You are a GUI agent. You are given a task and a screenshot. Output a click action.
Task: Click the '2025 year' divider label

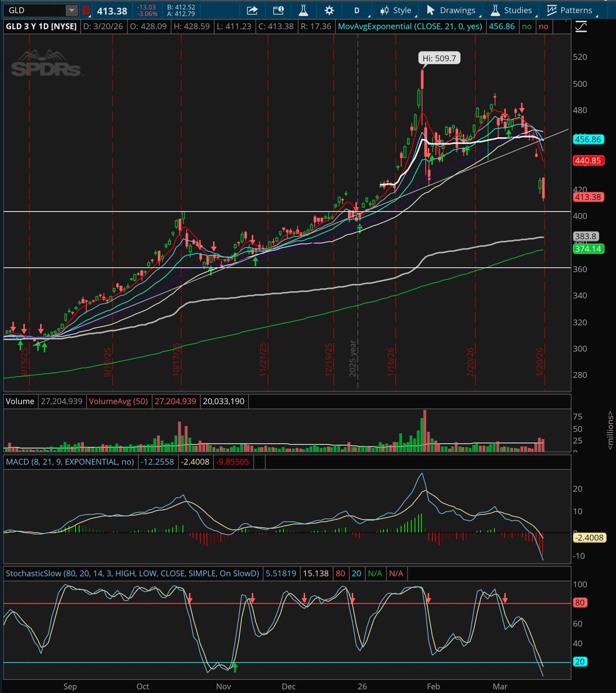pyautogui.click(x=352, y=359)
